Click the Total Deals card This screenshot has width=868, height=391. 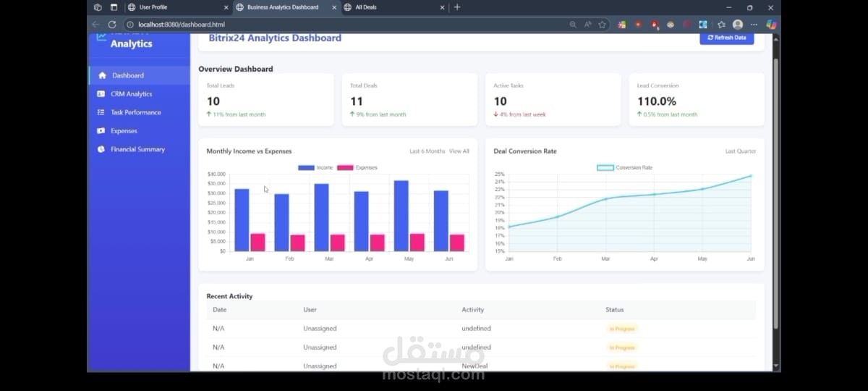(410, 100)
